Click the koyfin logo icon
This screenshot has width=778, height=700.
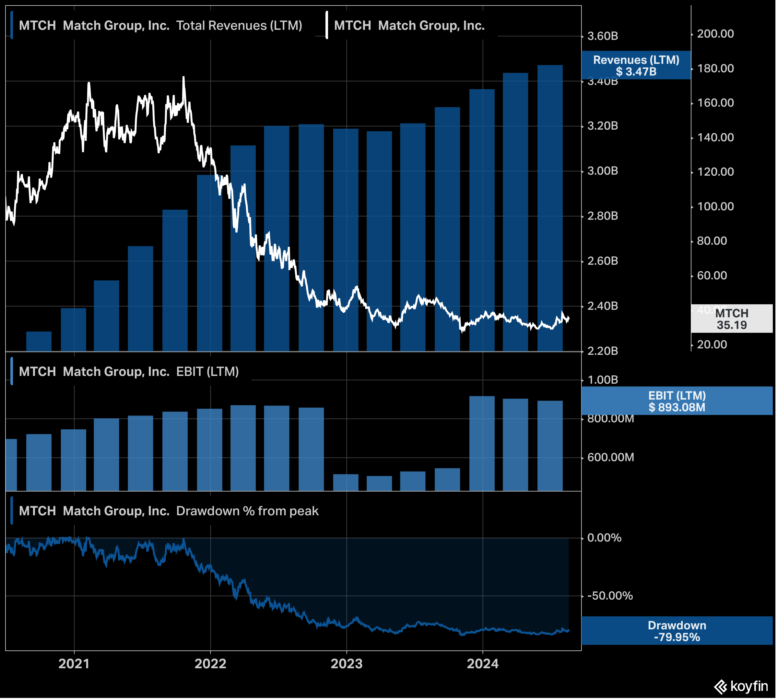[720, 687]
